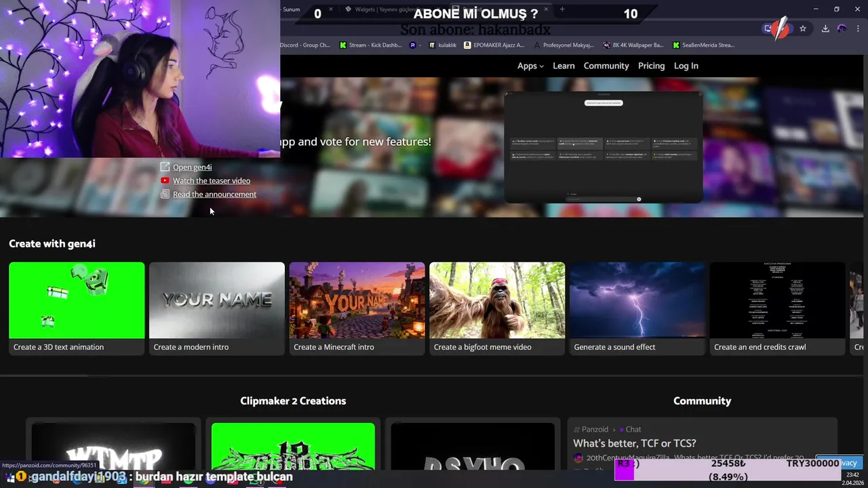This screenshot has width=868, height=488.
Task: Open the WTMTP Clipmaker creation
Action: (x=113, y=446)
